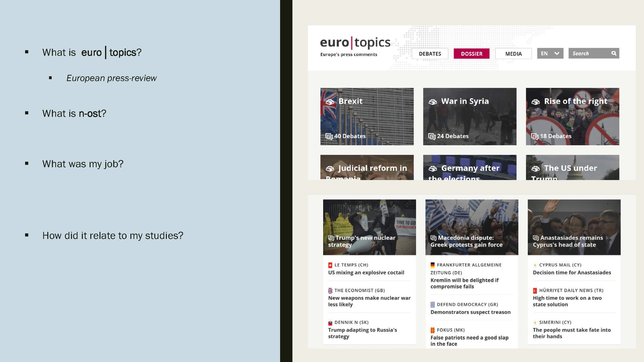This screenshot has height=362, width=644.
Task: Click debate icon beside Anastasiades remains
Action: (536, 238)
